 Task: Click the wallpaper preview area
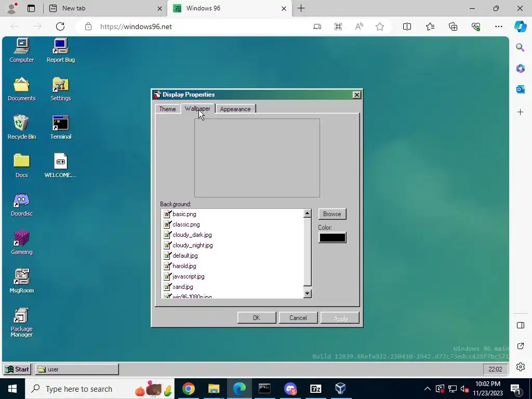coord(257,158)
